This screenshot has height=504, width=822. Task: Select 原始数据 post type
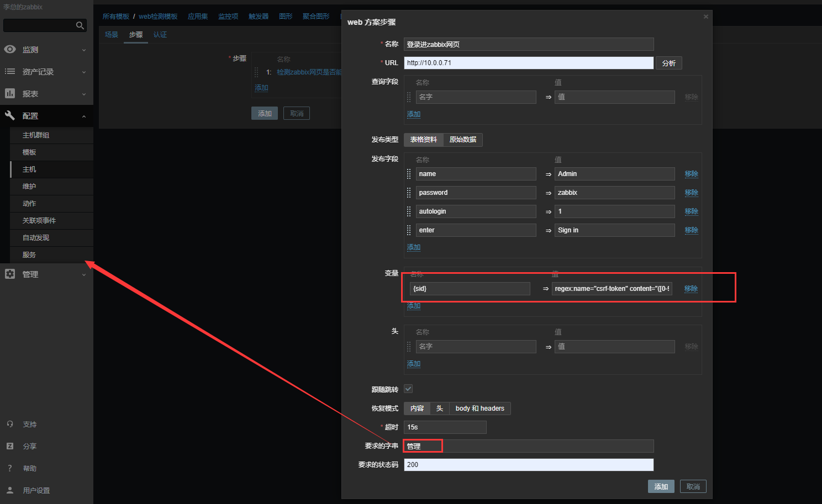(x=463, y=140)
